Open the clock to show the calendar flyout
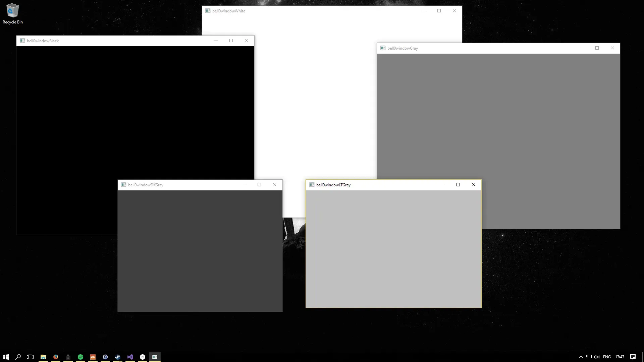This screenshot has height=362, width=644. pos(620,357)
